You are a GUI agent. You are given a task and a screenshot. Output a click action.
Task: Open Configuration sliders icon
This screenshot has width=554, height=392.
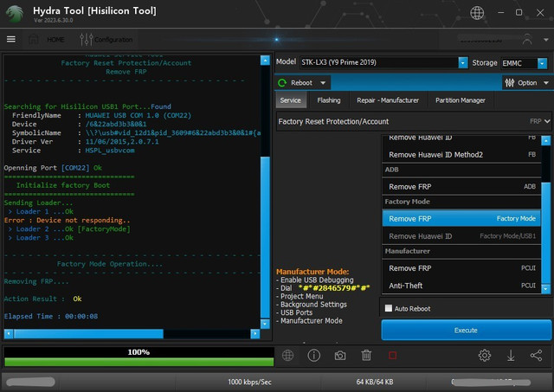pyautogui.click(x=87, y=39)
